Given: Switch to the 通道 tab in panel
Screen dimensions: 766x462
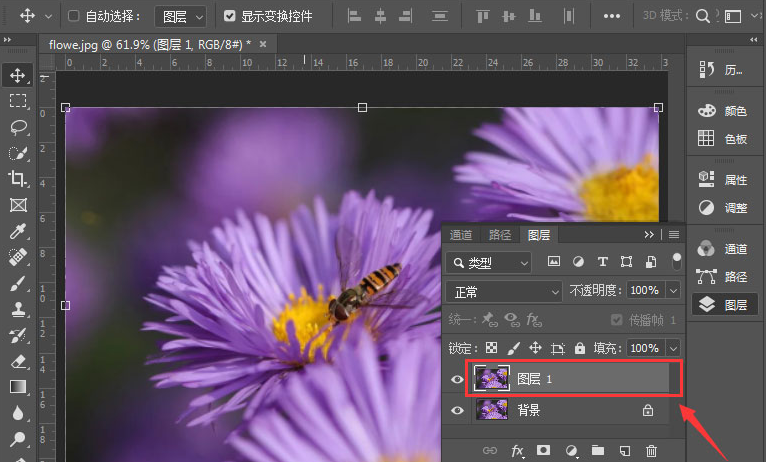Looking at the screenshot, I should coord(461,235).
